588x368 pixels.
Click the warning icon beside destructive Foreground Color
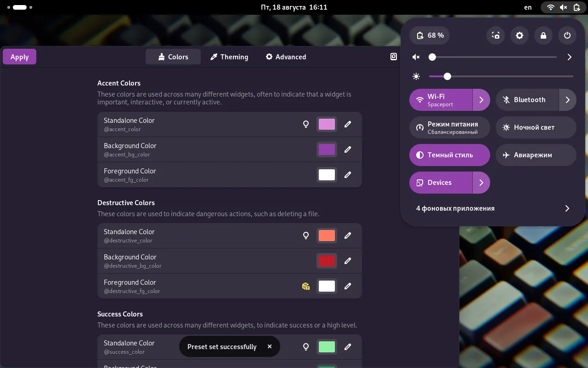(x=306, y=286)
